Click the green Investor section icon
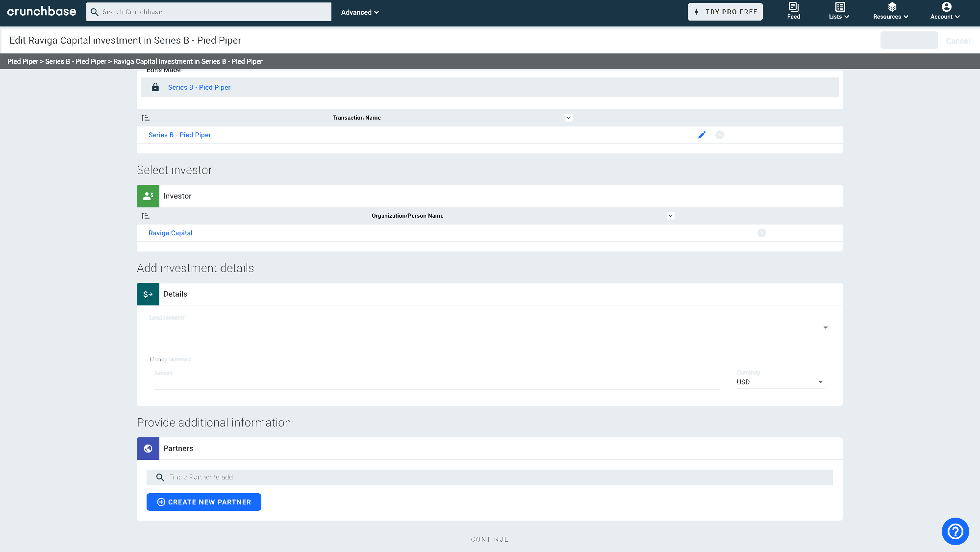The width and height of the screenshot is (980, 552). point(148,196)
